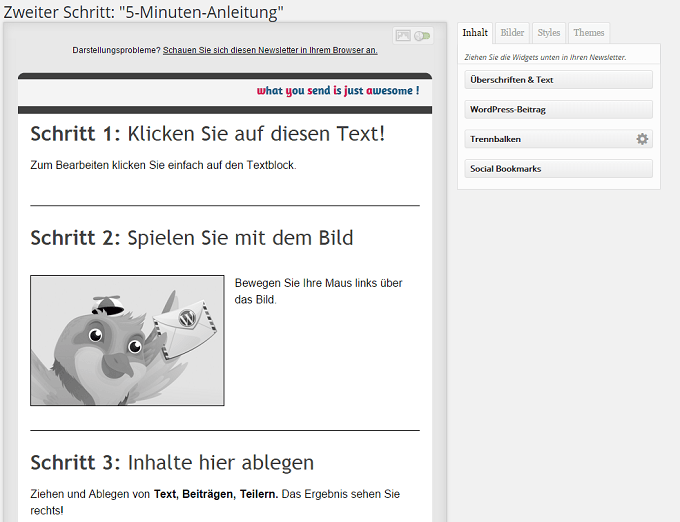Click 'Bewegen Sie Ihre Maus' text
The width and height of the screenshot is (680, 522).
(x=318, y=291)
